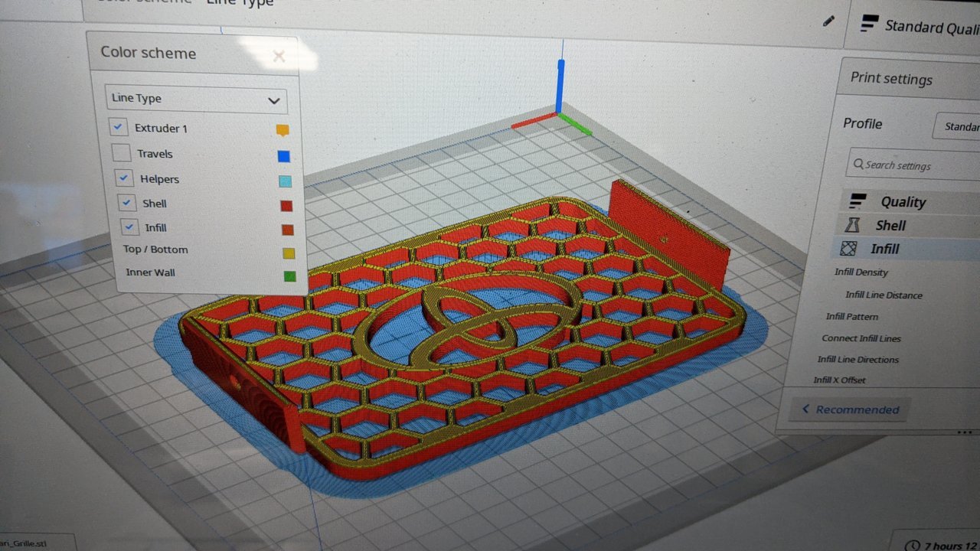Select the Inner Wall legend label

pyautogui.click(x=151, y=272)
